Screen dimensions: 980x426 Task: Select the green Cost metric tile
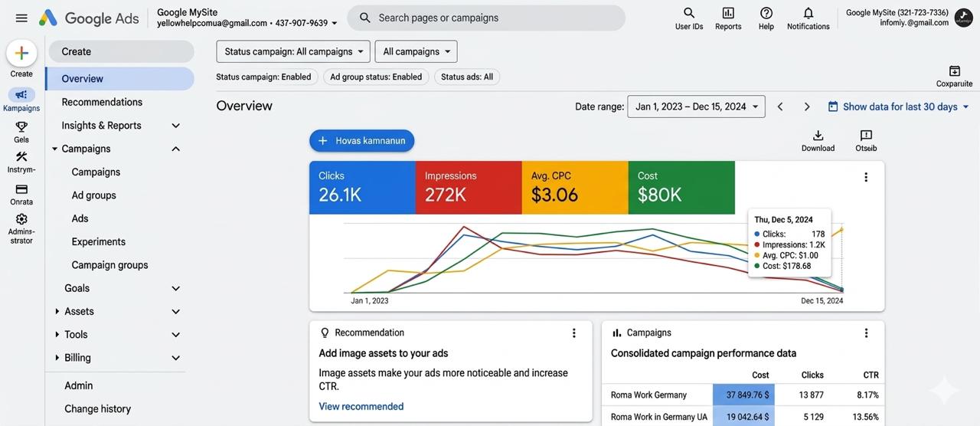[x=681, y=188]
